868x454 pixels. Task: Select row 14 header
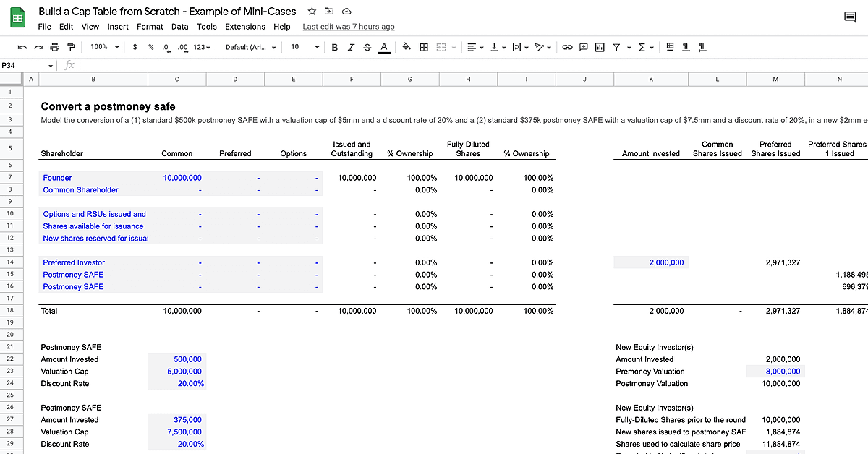10,262
